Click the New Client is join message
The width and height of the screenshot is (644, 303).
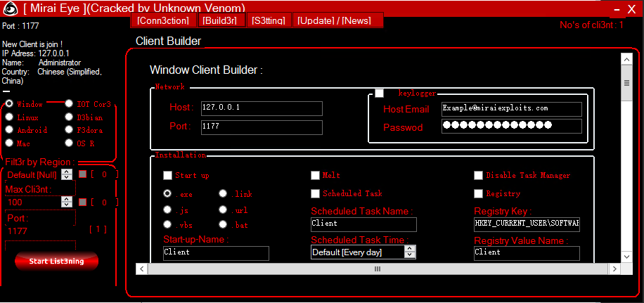pos(32,44)
